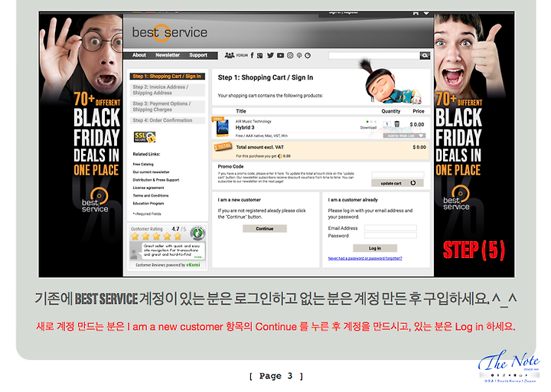Image resolution: width=551 pixels, height=392 pixels.
Task: Open the Twitter bird icon
Action: (270, 55)
